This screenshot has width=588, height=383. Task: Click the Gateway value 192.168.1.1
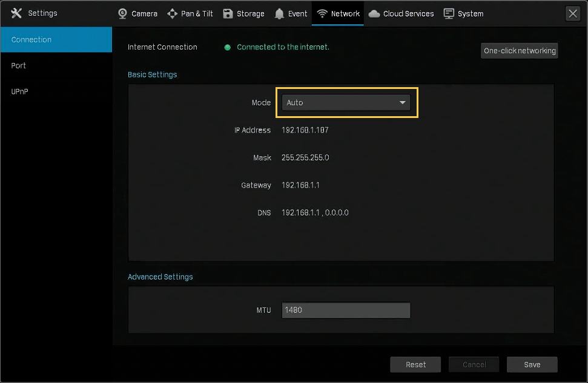click(300, 185)
